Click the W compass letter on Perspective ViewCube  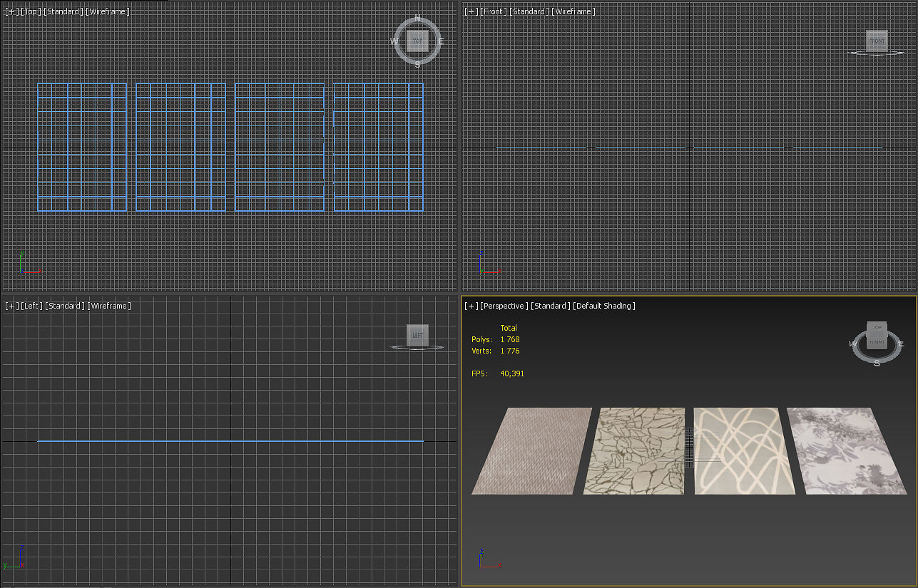click(854, 344)
